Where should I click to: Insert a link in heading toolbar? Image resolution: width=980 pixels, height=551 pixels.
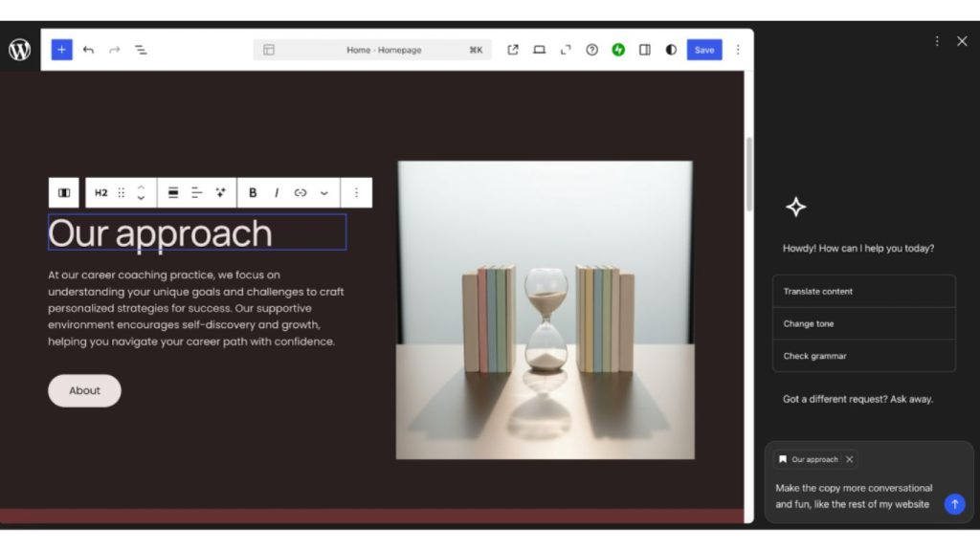[x=301, y=192]
